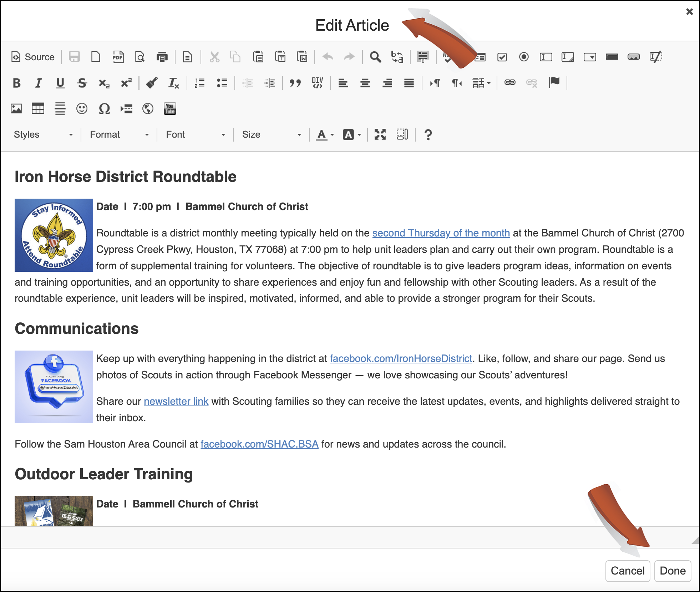Open the facebook.com/IronHorseDistrict link
This screenshot has height=592, width=700.
401,358
